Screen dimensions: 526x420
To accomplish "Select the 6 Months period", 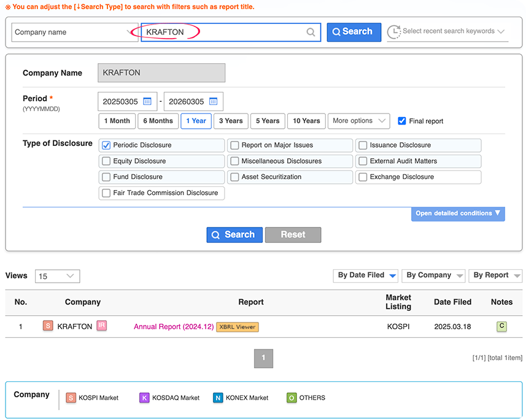I will tap(158, 121).
